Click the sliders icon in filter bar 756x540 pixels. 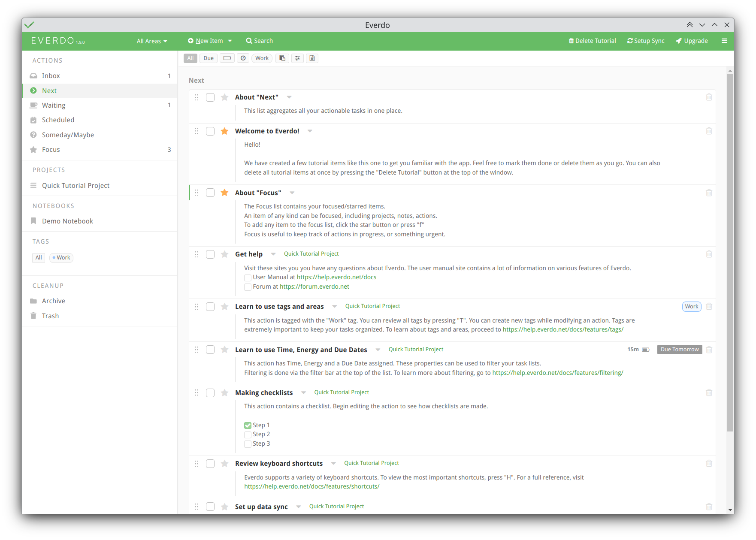point(297,58)
